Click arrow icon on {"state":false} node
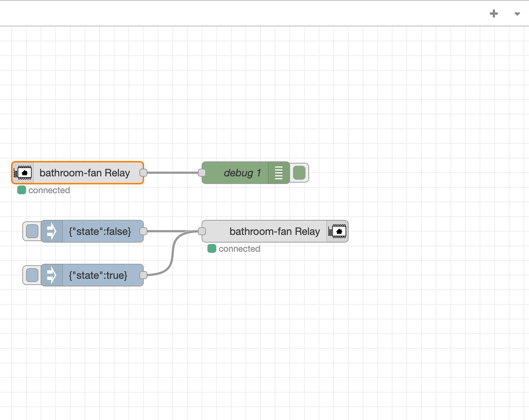The image size is (529, 420). [52, 231]
